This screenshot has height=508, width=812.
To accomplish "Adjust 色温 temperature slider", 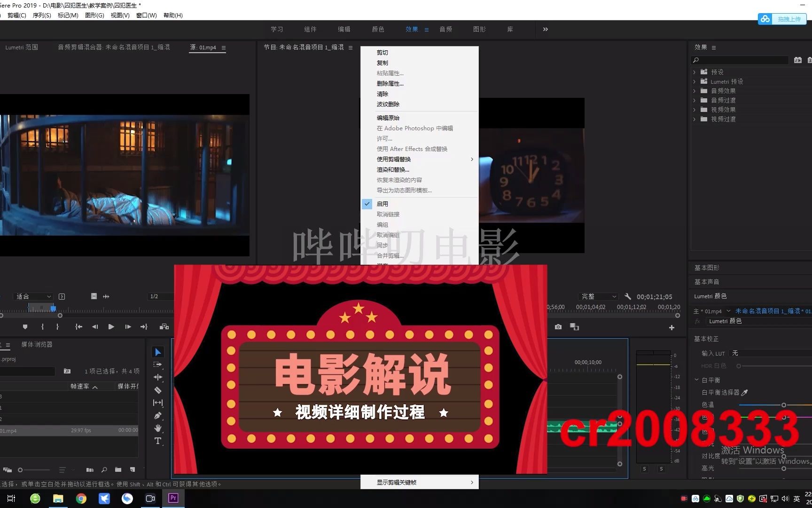I will coord(784,405).
